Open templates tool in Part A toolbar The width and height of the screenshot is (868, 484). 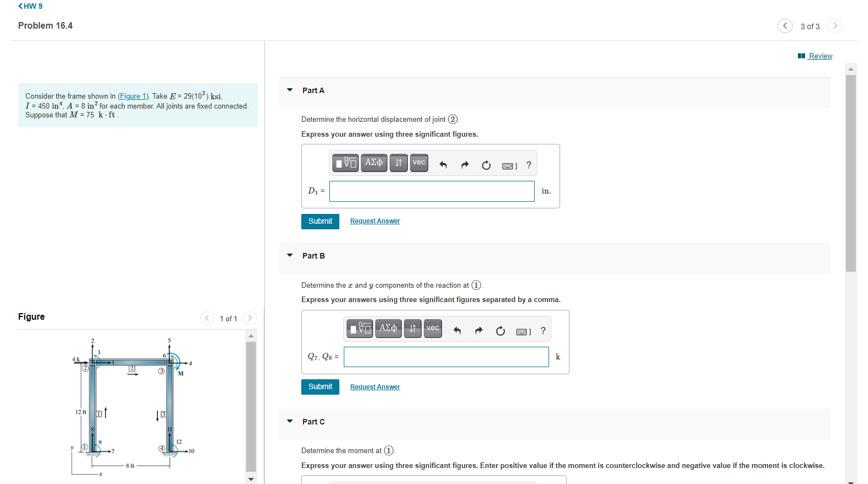(345, 163)
